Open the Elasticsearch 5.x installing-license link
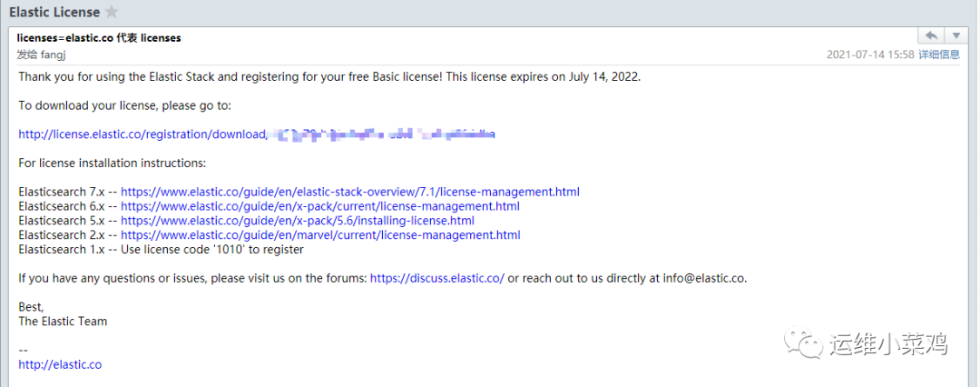The image size is (980, 387). [297, 221]
